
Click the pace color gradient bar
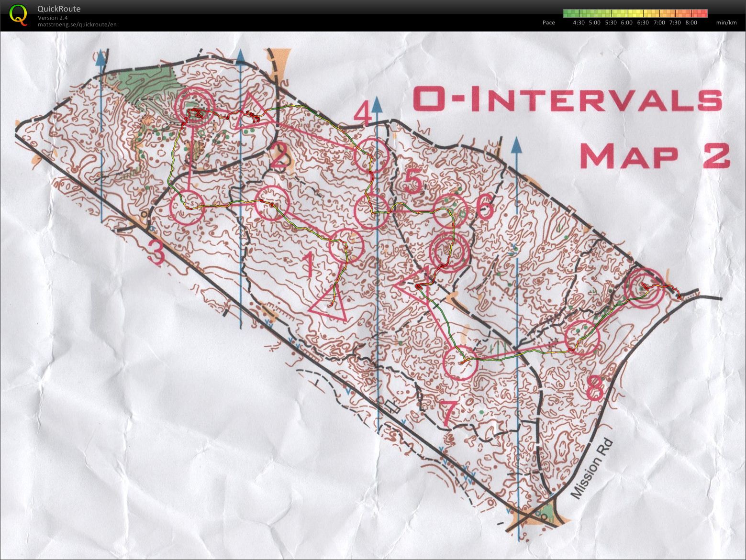click(635, 13)
